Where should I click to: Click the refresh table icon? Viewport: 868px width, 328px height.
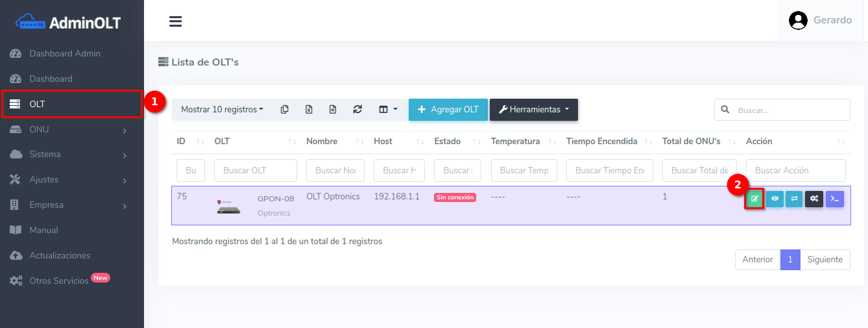tap(357, 110)
